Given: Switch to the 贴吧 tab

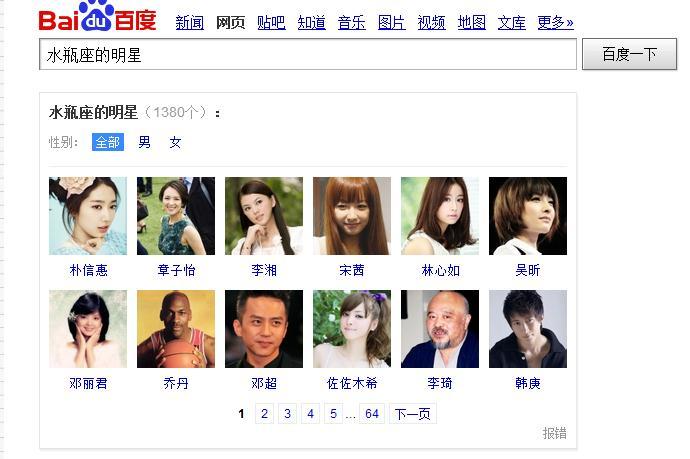Looking at the screenshot, I should [271, 22].
